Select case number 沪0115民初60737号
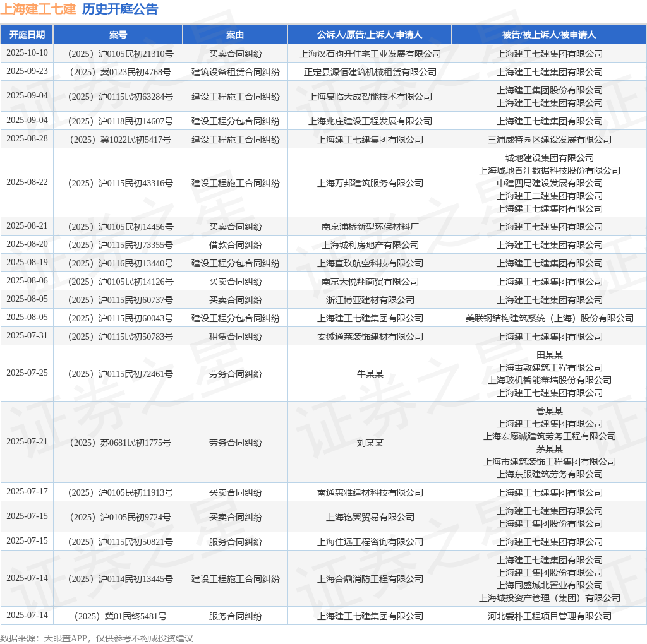Screen dimensions: 647x644 121,300
